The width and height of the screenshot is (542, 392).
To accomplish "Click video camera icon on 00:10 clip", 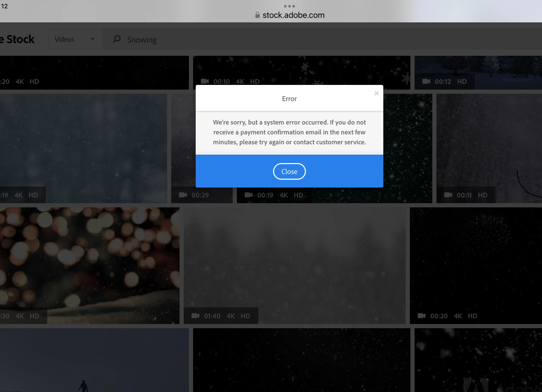I will (205, 81).
